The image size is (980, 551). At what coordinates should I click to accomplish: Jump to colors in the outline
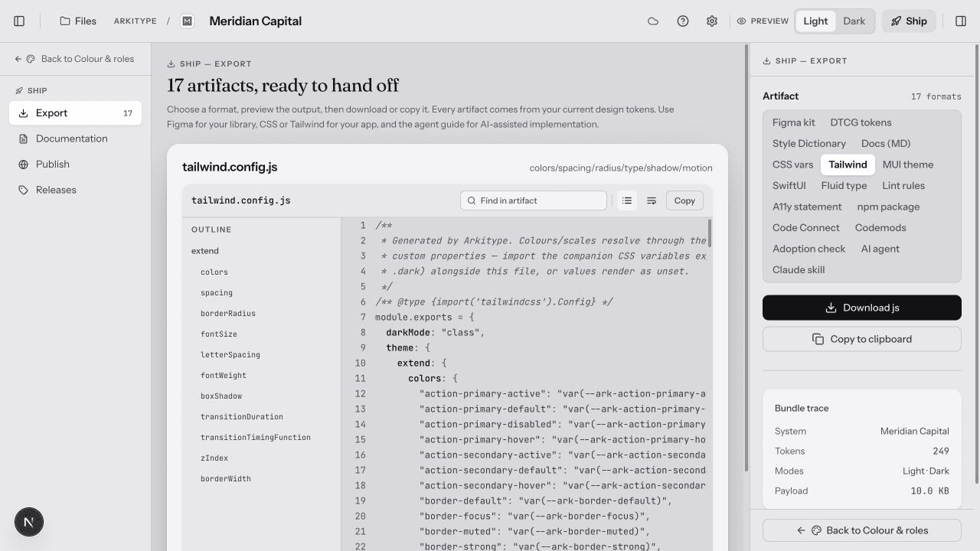(214, 272)
